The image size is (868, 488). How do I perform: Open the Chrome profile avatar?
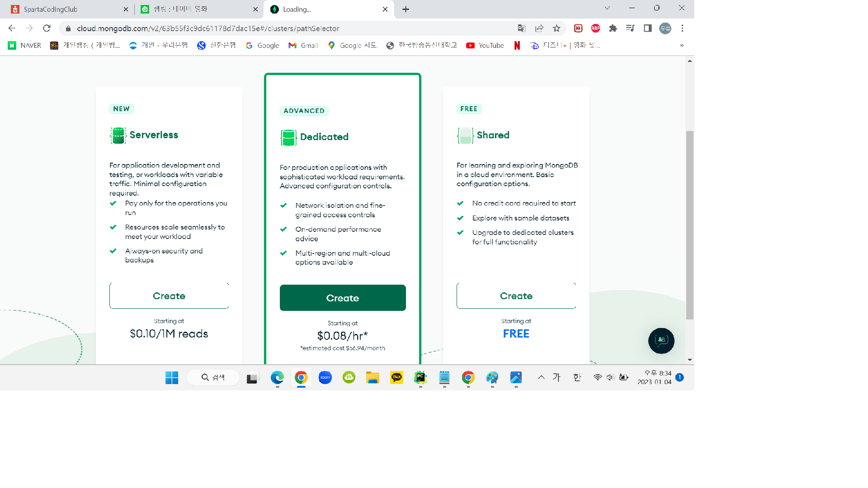point(665,28)
